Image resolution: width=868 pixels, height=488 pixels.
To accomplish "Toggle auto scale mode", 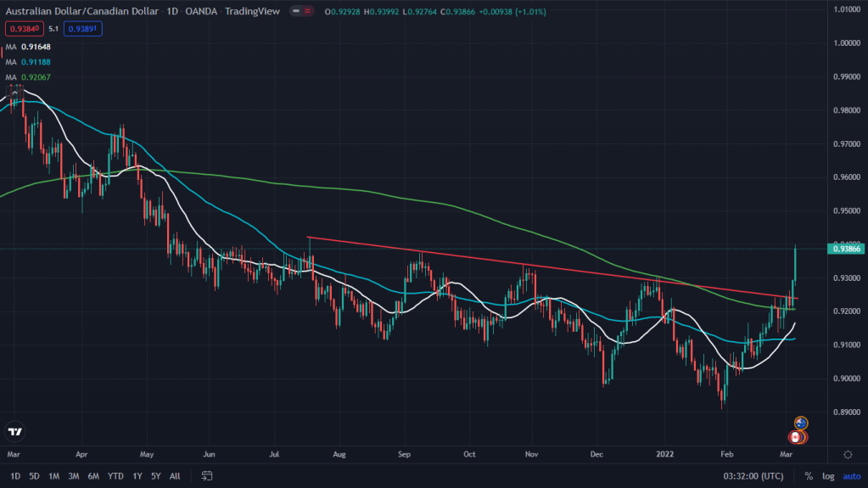I will pos(849,476).
